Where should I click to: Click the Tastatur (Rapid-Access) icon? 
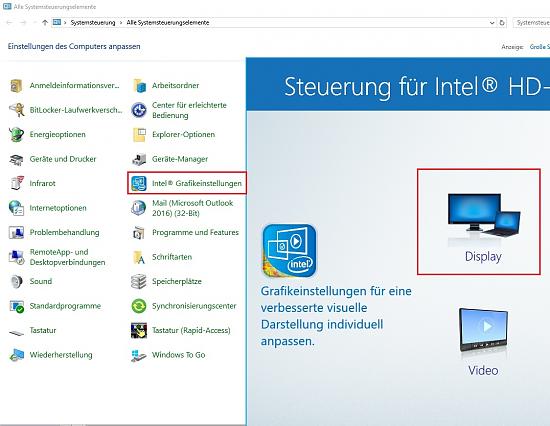139,331
